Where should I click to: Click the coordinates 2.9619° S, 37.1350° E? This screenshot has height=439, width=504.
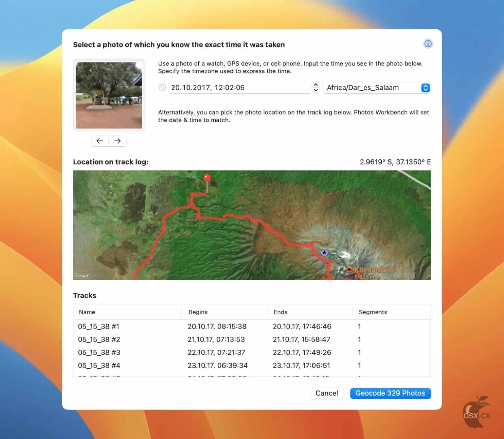[395, 162]
